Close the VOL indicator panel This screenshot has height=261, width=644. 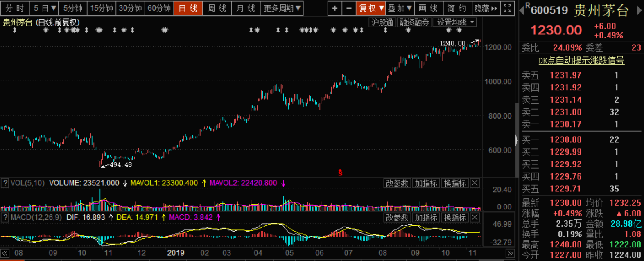[475, 183]
